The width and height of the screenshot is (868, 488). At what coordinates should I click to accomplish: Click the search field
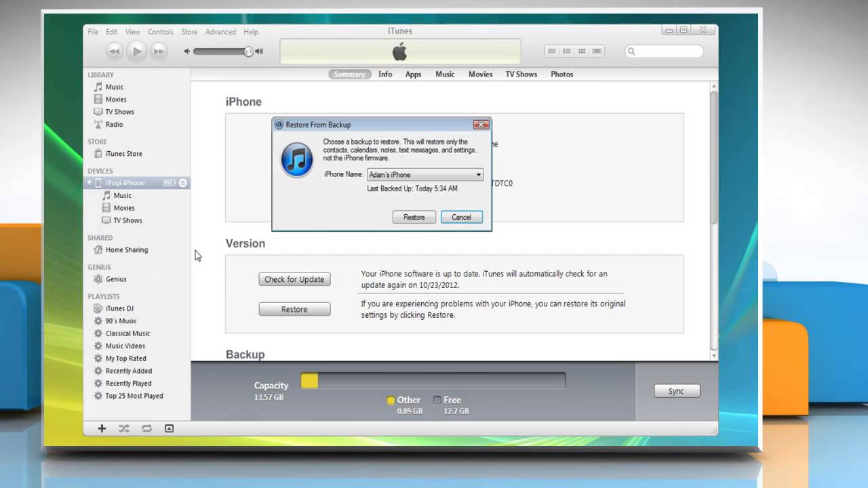[x=664, y=51]
